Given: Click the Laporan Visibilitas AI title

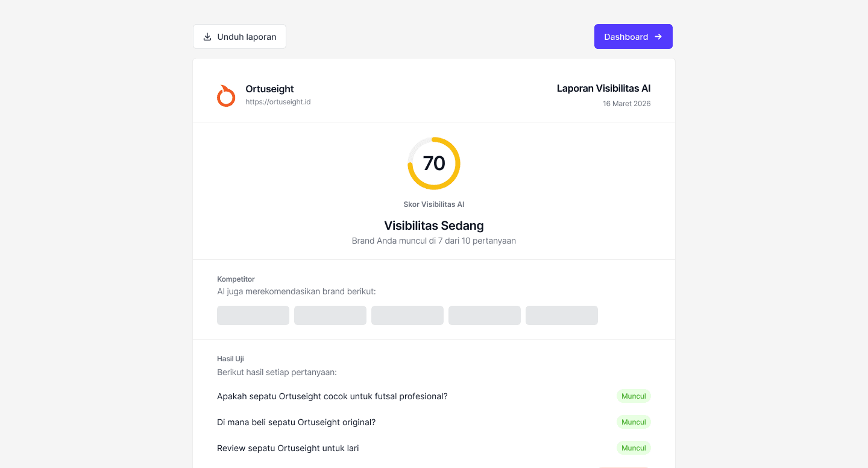Looking at the screenshot, I should (603, 89).
